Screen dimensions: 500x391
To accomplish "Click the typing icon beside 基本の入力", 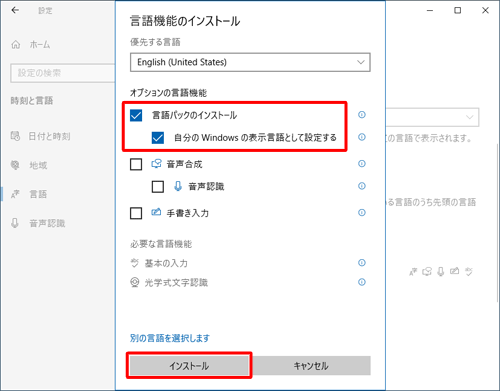I will click(x=134, y=263).
